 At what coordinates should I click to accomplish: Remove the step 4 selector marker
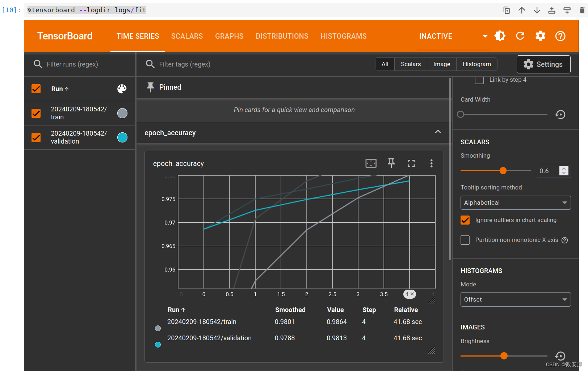pos(412,294)
